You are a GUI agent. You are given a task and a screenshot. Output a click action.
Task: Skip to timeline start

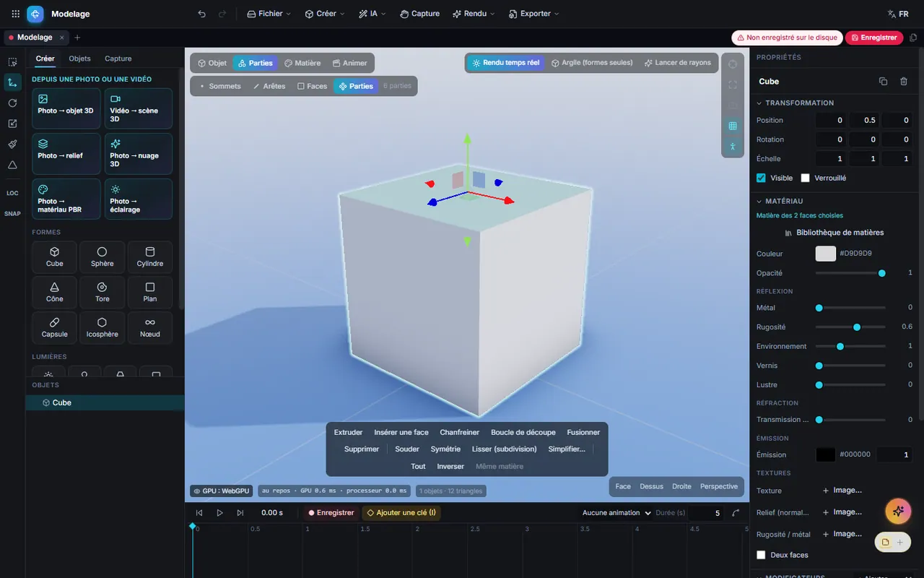point(199,513)
